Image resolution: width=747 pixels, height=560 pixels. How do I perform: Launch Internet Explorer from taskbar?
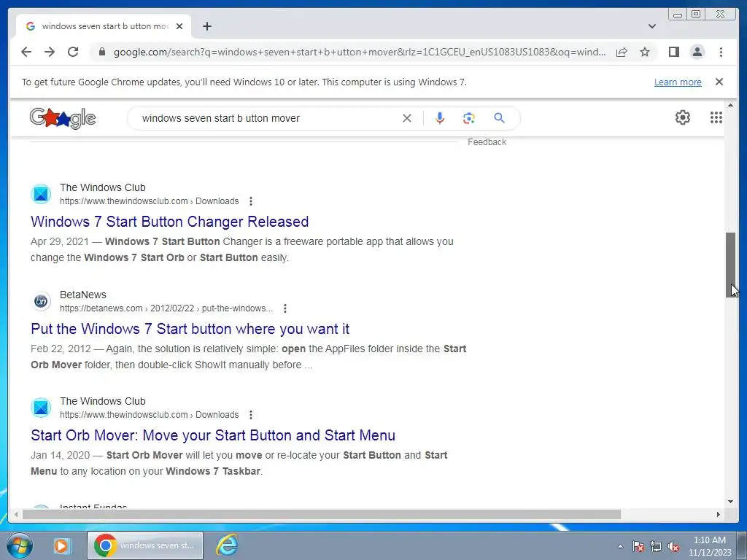tap(228, 545)
